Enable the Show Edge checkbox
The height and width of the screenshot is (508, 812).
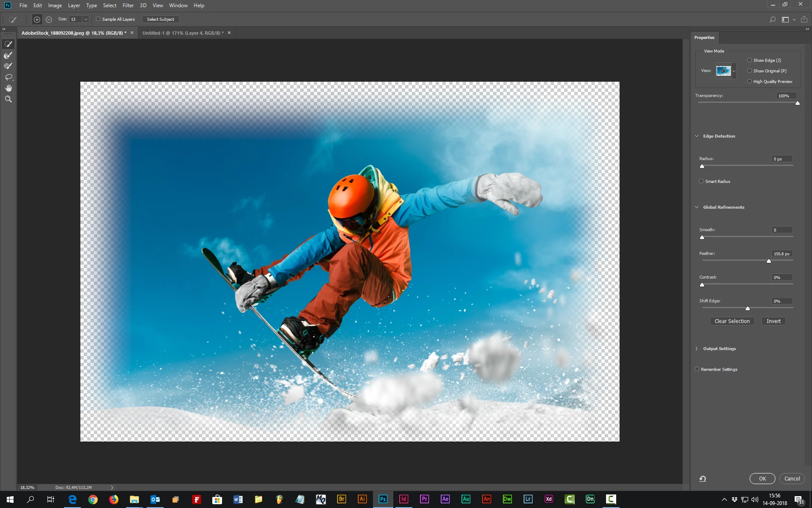[x=749, y=60]
